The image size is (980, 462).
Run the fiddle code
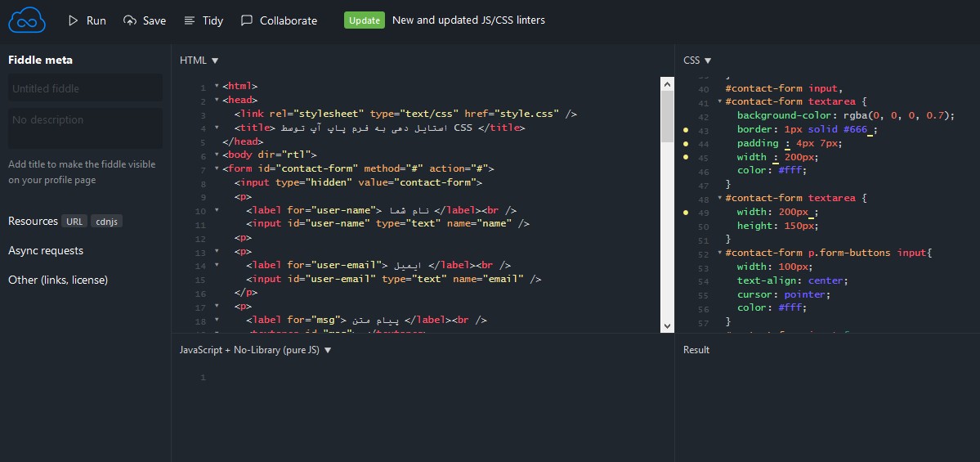87,20
